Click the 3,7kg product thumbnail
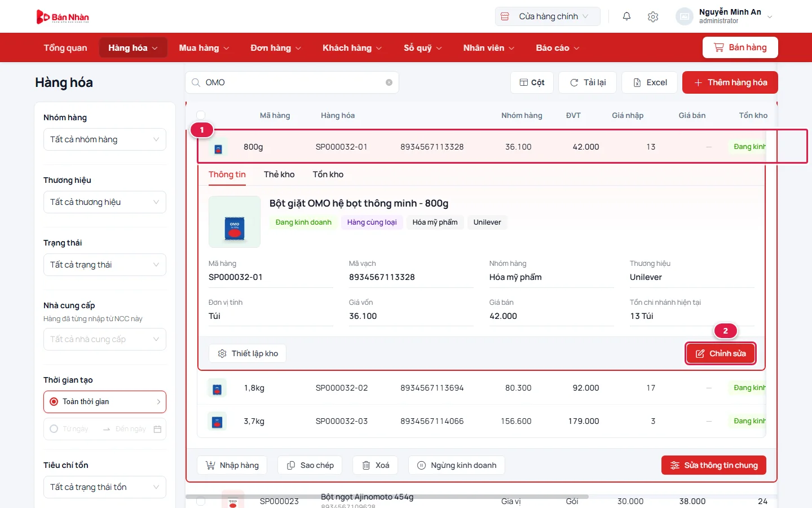Image resolution: width=812 pixels, height=508 pixels. (x=217, y=422)
